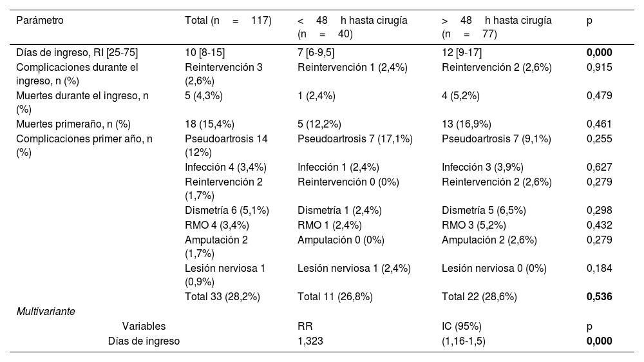This screenshot has height=362, width=644.
Task: Select the "RR" column label
Action: tap(305, 327)
